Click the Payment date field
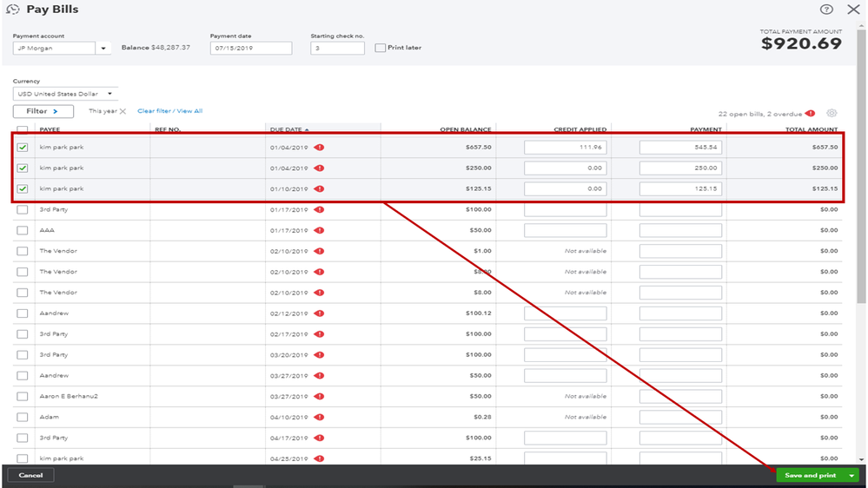 pos(251,48)
